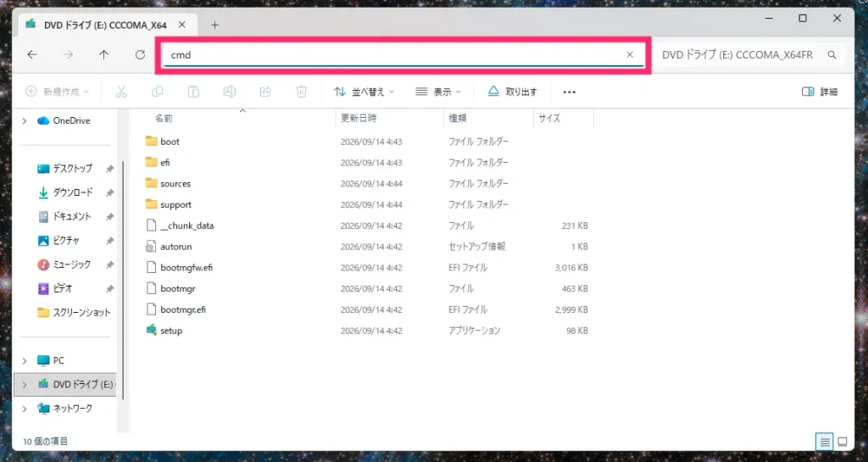Go forward with the right arrow button
Screen dimensions: 868x462
point(68,54)
